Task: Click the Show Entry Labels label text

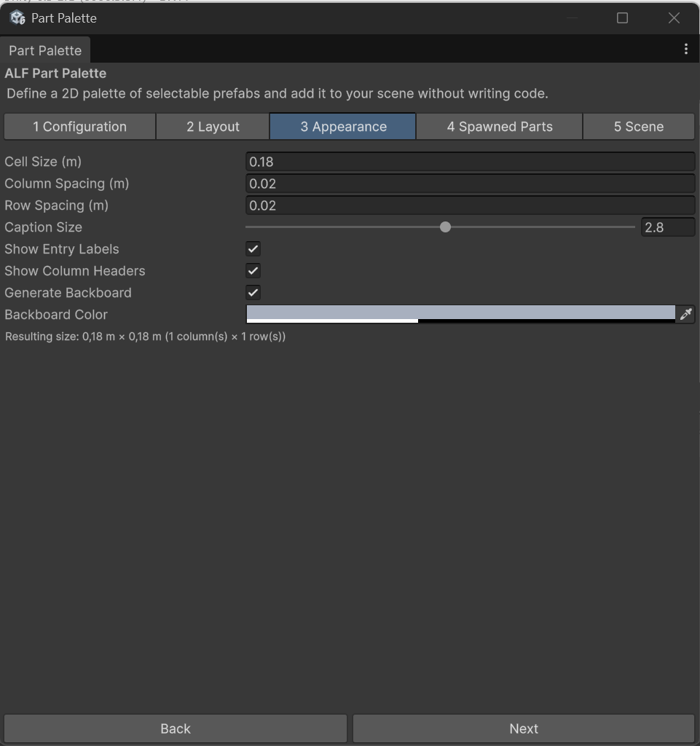Action: [x=62, y=249]
